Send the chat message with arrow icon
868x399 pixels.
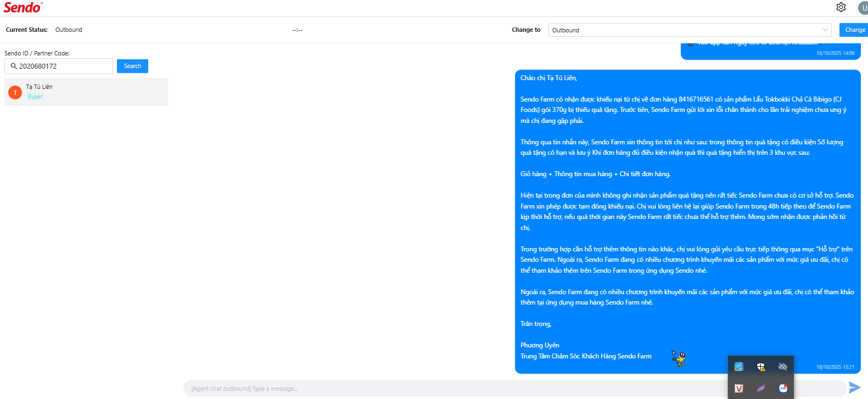coord(854,388)
